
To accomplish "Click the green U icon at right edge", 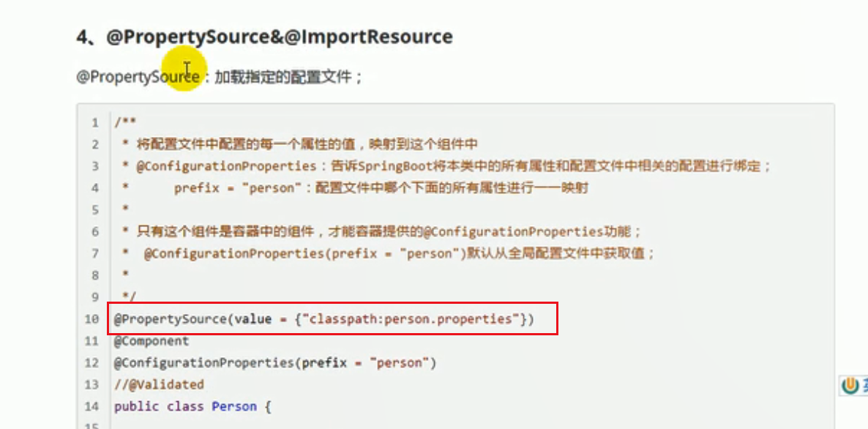I will [849, 385].
